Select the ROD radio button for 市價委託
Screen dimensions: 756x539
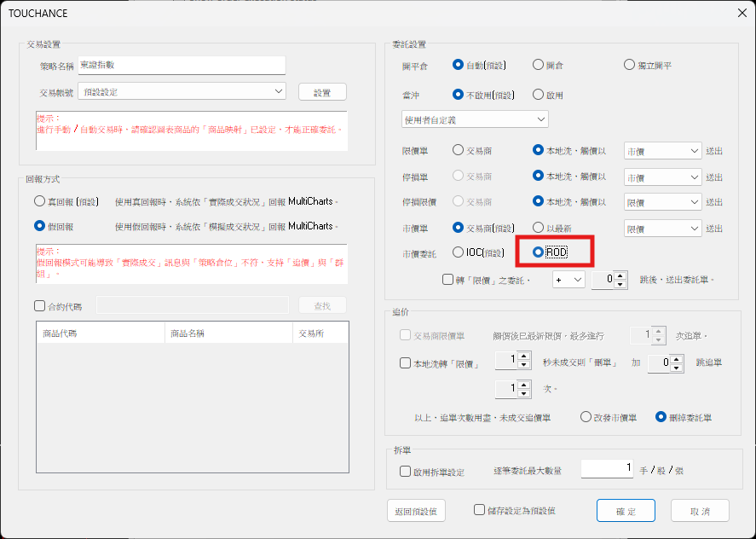point(539,252)
